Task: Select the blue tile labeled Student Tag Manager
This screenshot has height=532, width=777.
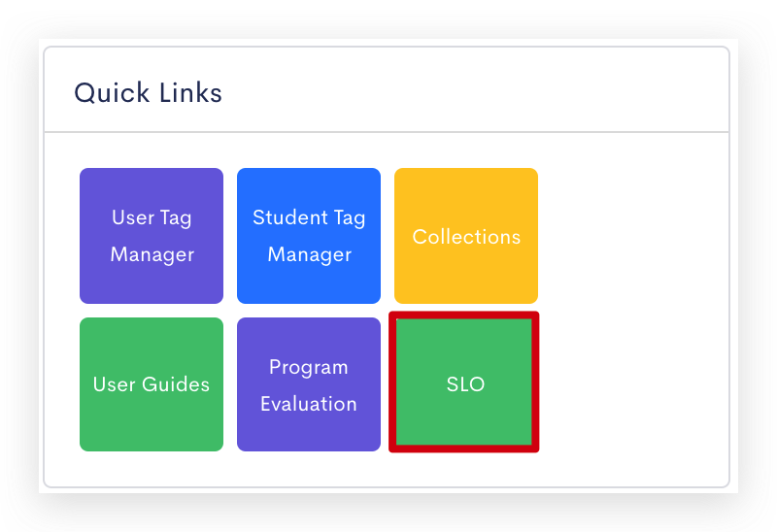Action: click(309, 236)
